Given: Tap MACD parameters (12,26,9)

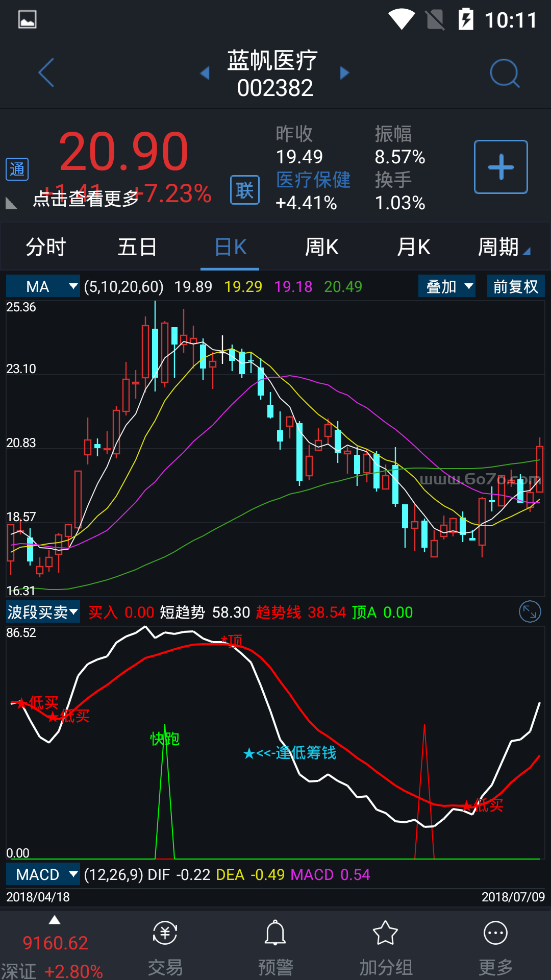Looking at the screenshot, I should pos(113,874).
